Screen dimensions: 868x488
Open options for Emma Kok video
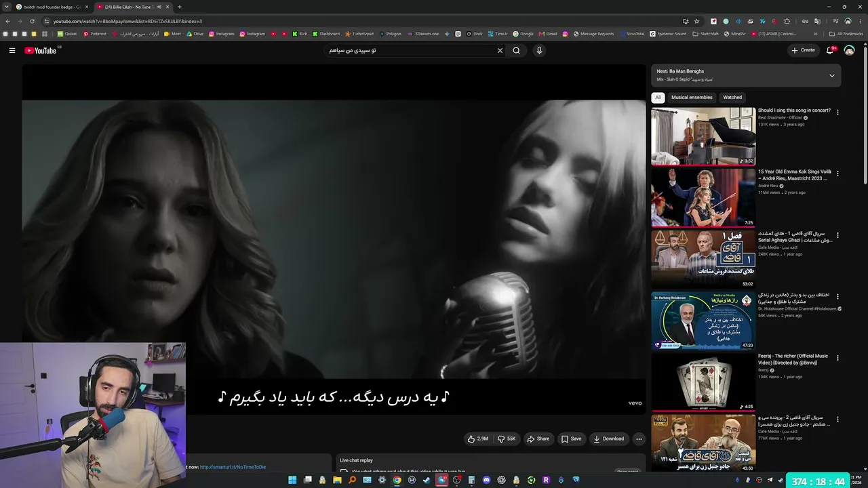837,174
